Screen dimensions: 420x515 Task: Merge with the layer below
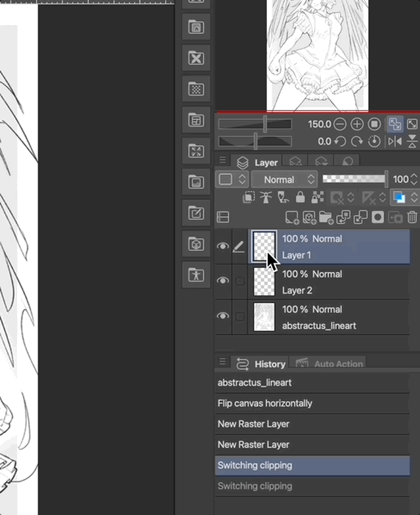coord(360,217)
